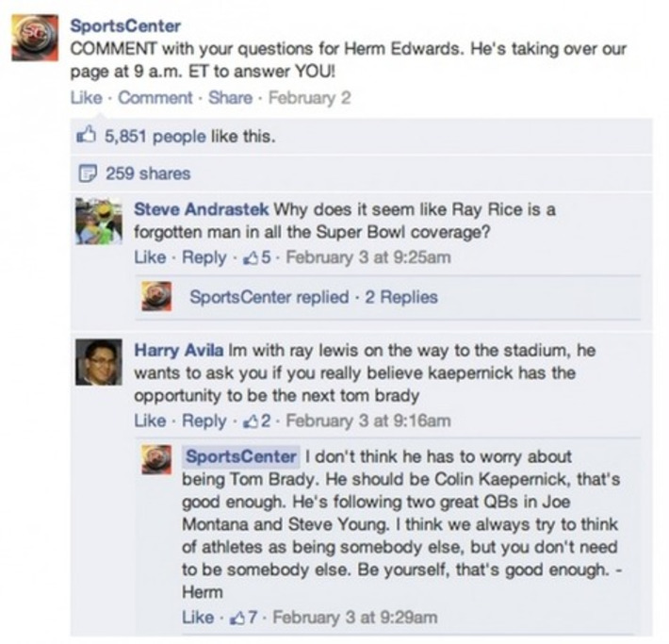Image resolution: width=669 pixels, height=644 pixels.
Task: Reply to Harry Avila's comment
Action: tap(203, 421)
